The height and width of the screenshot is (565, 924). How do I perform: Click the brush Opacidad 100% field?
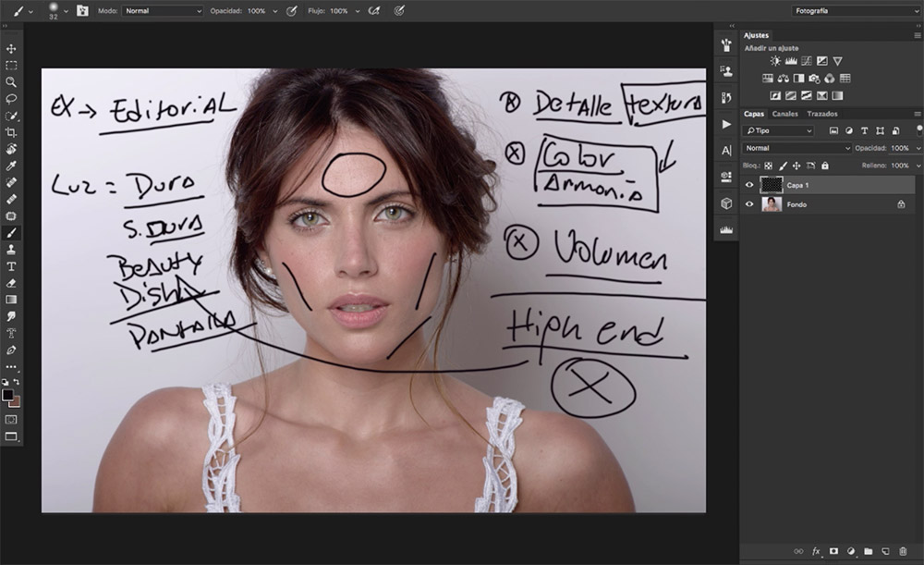256,11
